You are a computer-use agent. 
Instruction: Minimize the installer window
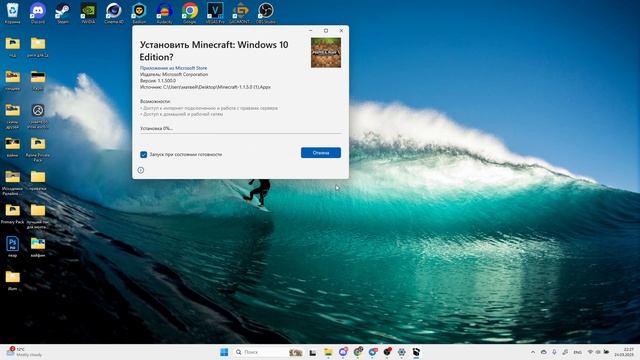311,31
